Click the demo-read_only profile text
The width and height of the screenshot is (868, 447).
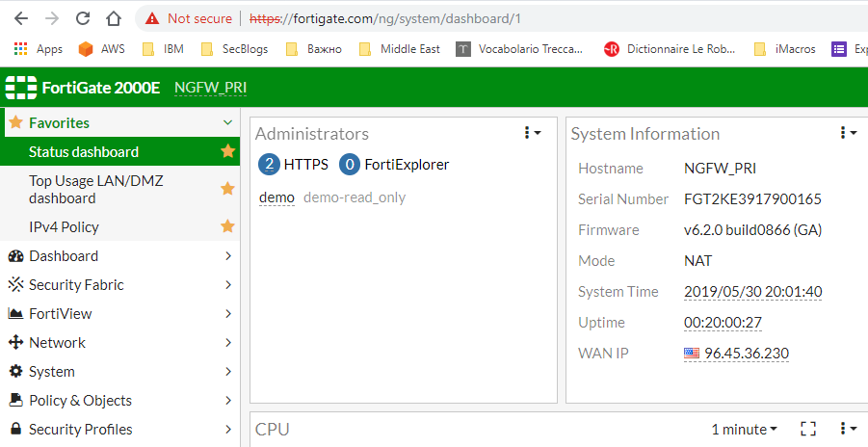pyautogui.click(x=355, y=197)
